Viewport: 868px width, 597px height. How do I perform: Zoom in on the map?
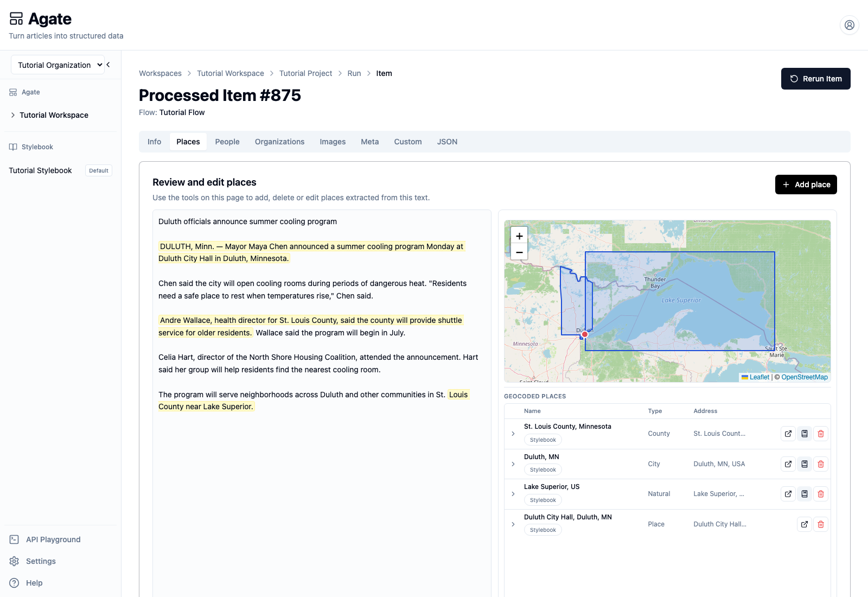point(519,236)
